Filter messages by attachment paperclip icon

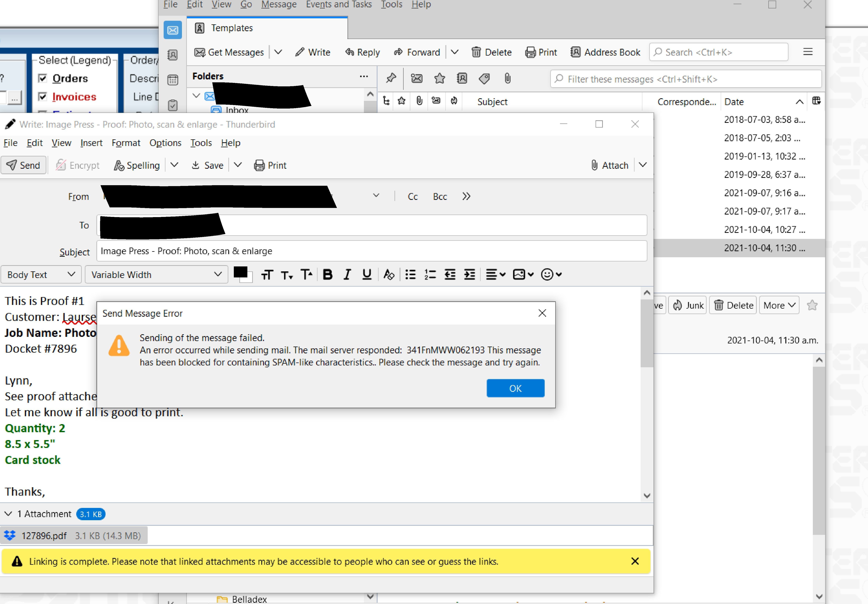coord(507,79)
